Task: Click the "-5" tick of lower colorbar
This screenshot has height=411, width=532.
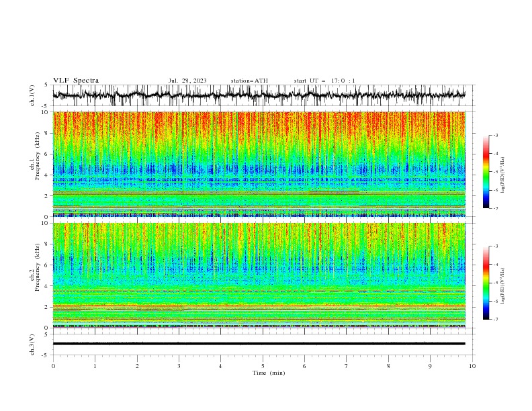Action: [x=495, y=283]
